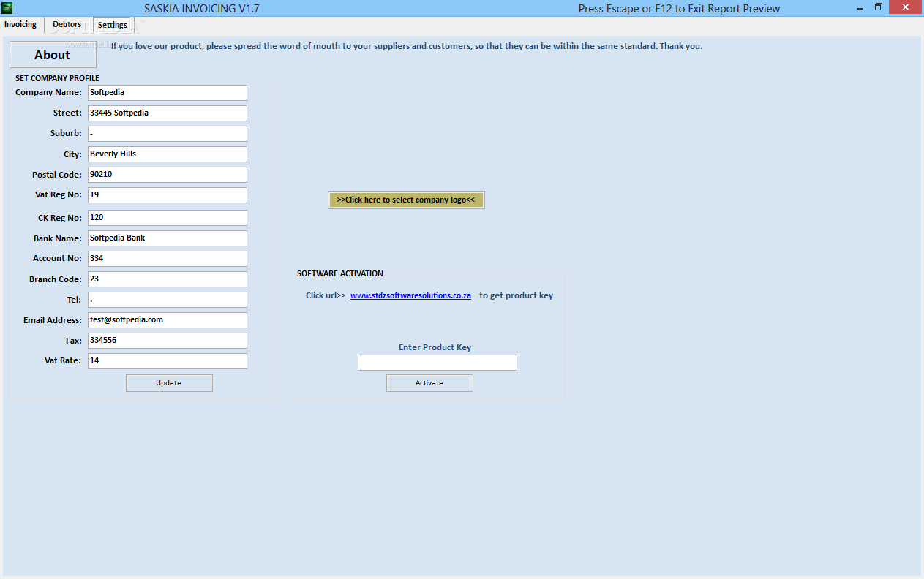This screenshot has width=924, height=579.
Task: Click the Tel input field
Action: 168,300
